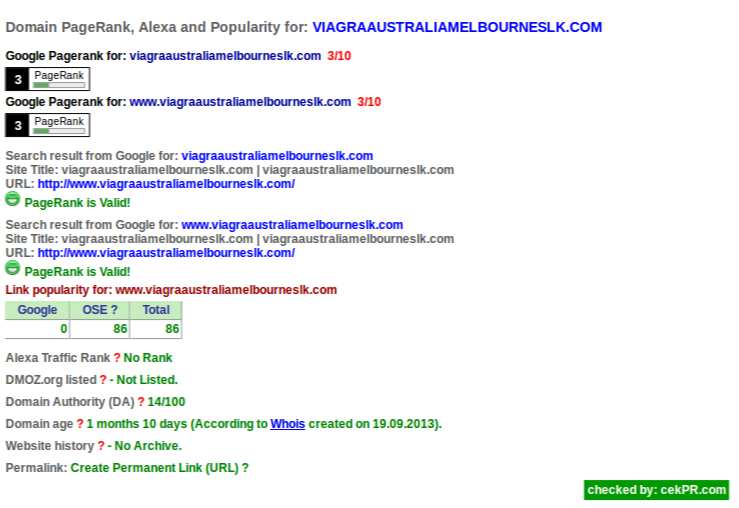The height and width of the screenshot is (508, 739).
Task: Click the OSE count cell 86
Action: 99,329
